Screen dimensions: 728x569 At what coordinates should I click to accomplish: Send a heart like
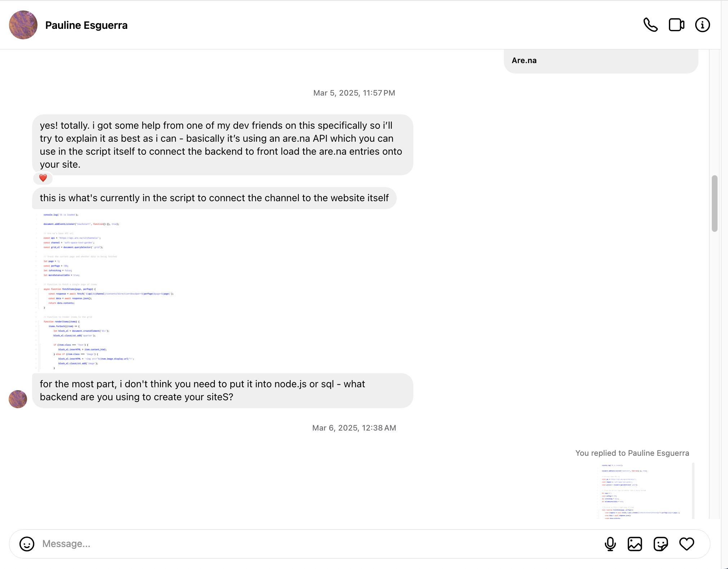687,544
